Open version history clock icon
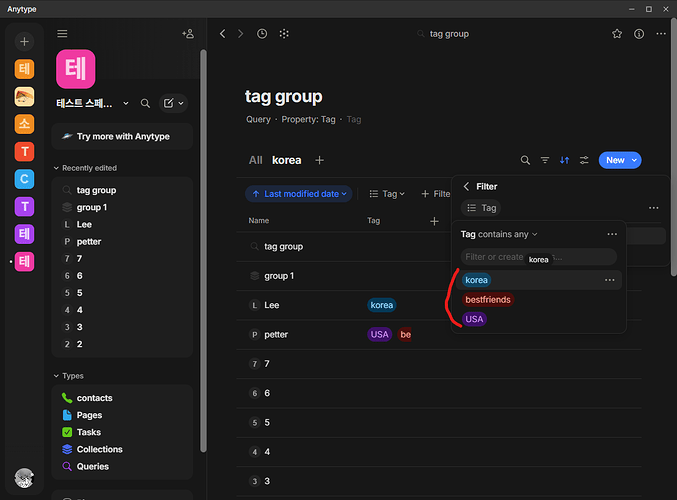 pyautogui.click(x=262, y=34)
